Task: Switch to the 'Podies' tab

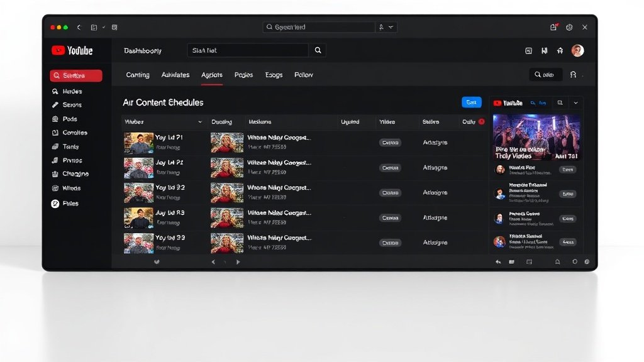Action: coord(243,75)
